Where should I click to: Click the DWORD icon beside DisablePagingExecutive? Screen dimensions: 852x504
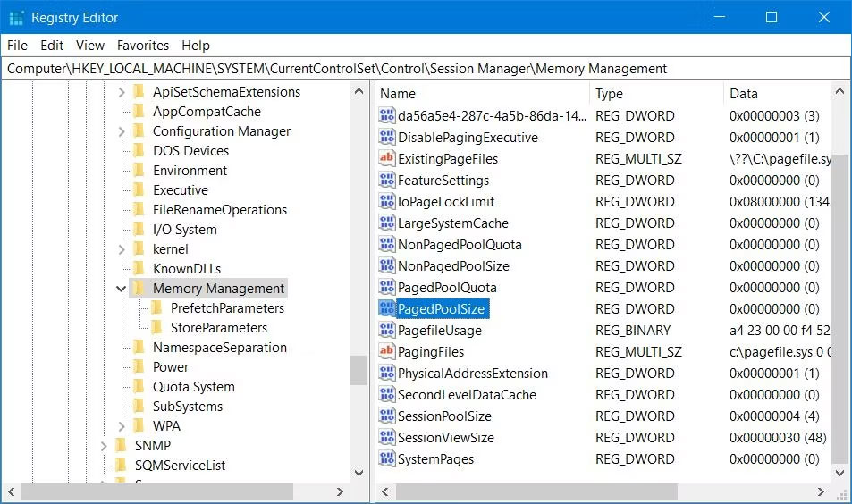(x=386, y=138)
